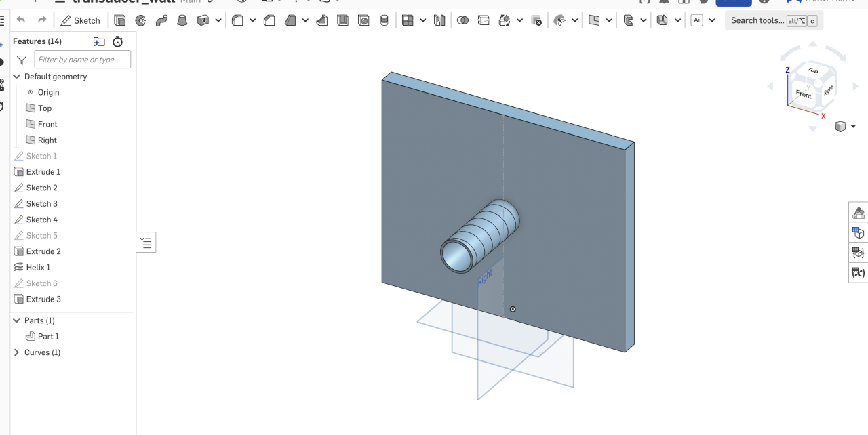Select the Fillet tool icon
Screen dimensions: 868x435
point(237,20)
